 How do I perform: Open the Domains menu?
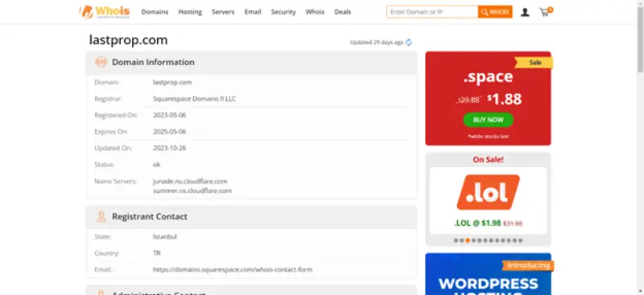click(155, 12)
